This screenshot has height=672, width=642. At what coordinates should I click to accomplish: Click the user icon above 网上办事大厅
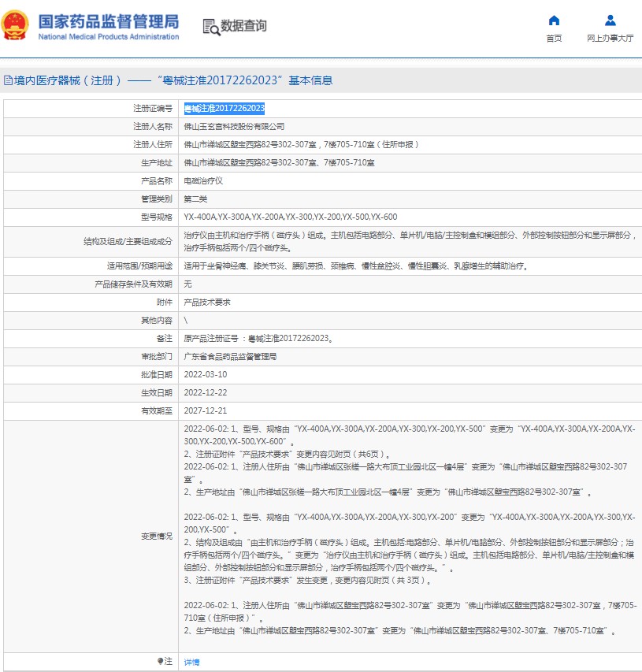click(610, 20)
